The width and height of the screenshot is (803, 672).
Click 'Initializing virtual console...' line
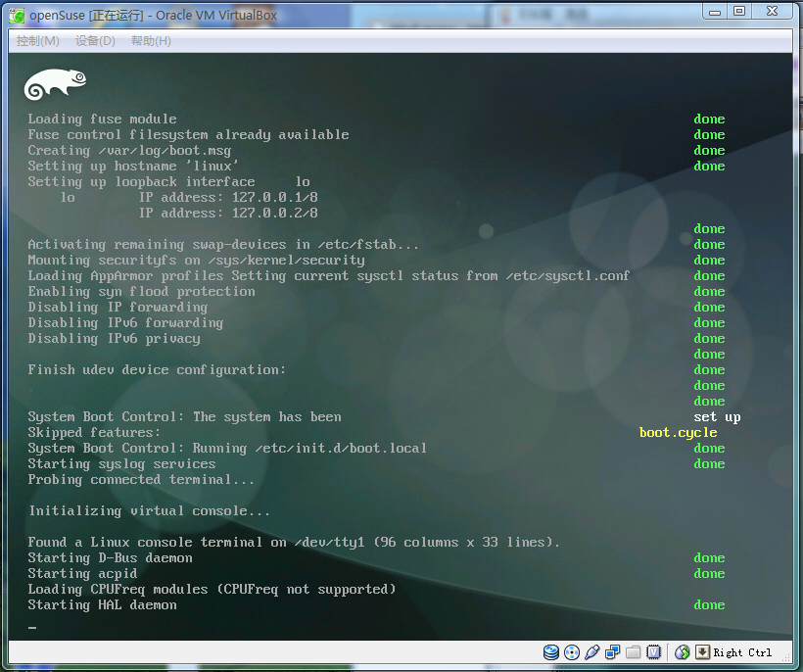[x=149, y=510]
